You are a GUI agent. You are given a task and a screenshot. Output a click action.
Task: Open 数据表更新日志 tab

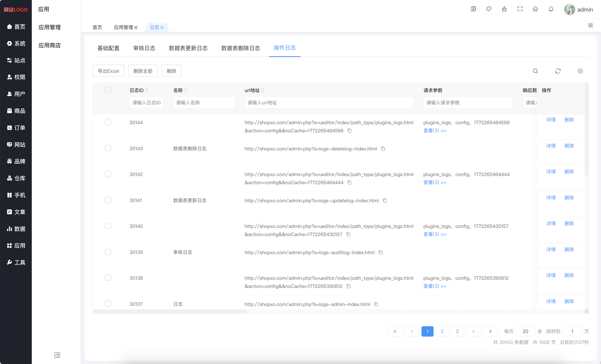point(188,48)
